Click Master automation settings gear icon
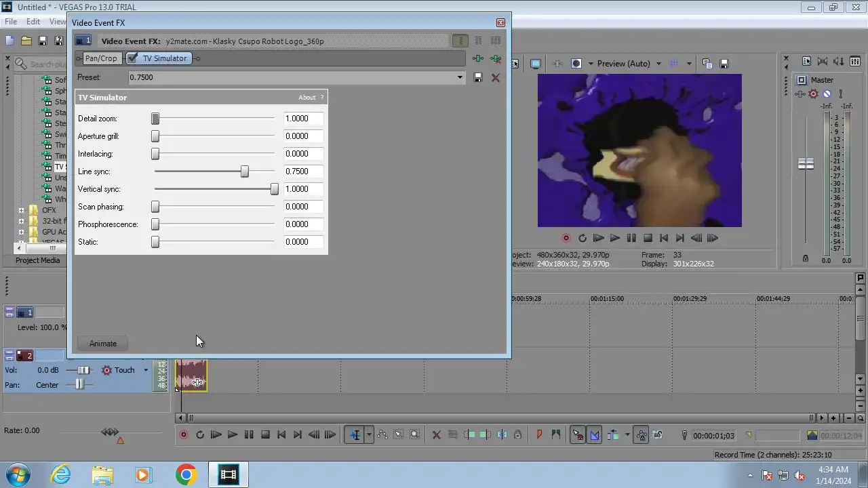This screenshot has width=868, height=488. pyautogui.click(x=814, y=94)
